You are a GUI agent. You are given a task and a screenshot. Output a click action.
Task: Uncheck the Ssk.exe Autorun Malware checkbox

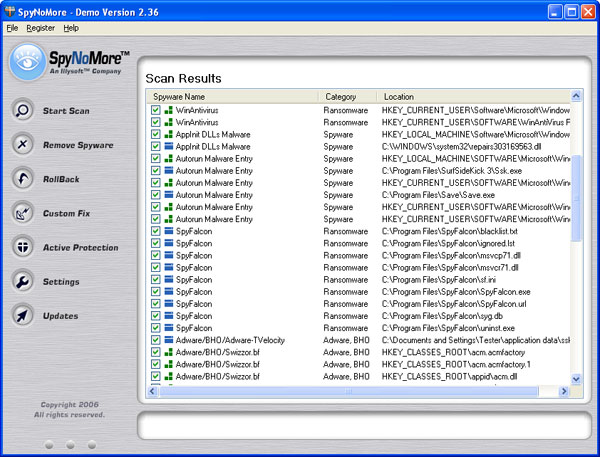pos(155,170)
